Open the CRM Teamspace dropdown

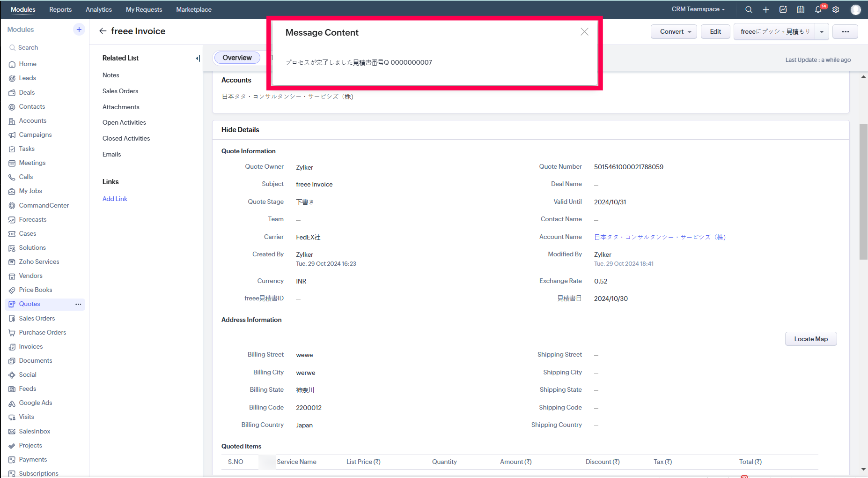point(698,9)
